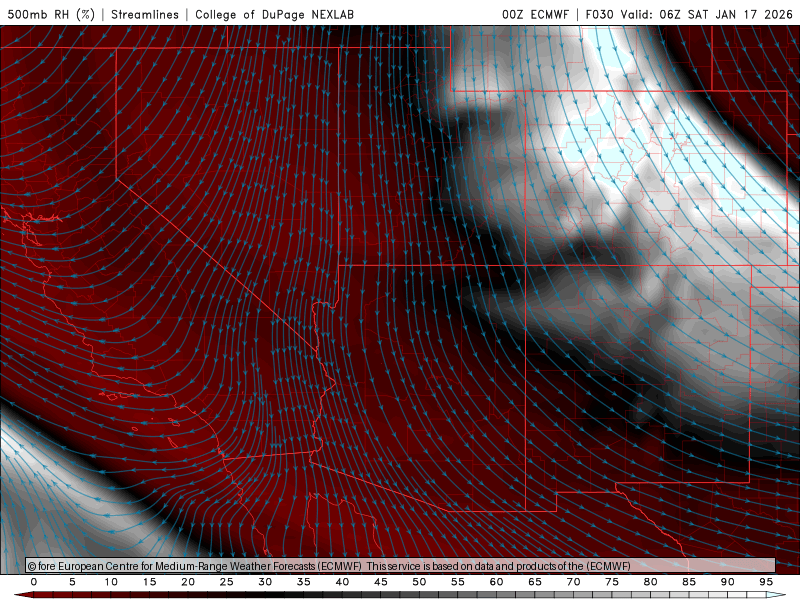
Task: Click the "70" color scale label
Action: coord(573,582)
